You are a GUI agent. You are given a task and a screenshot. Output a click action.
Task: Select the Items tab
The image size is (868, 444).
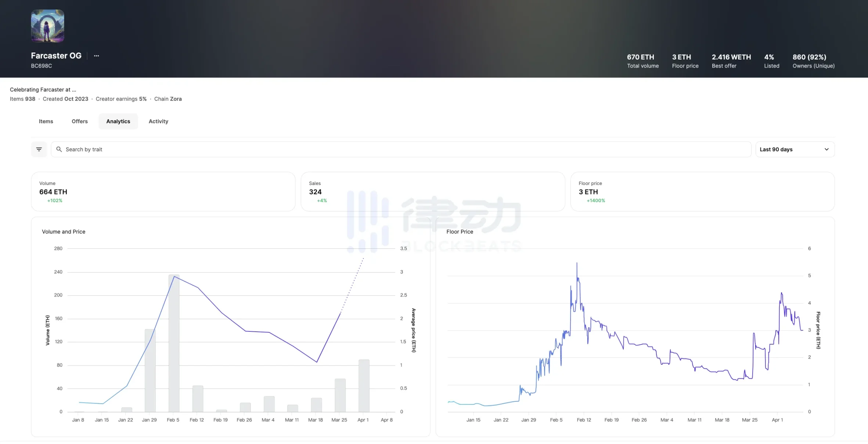click(45, 121)
